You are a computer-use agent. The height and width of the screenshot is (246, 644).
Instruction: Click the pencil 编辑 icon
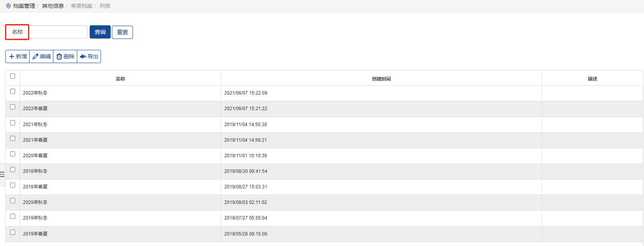tap(35, 56)
